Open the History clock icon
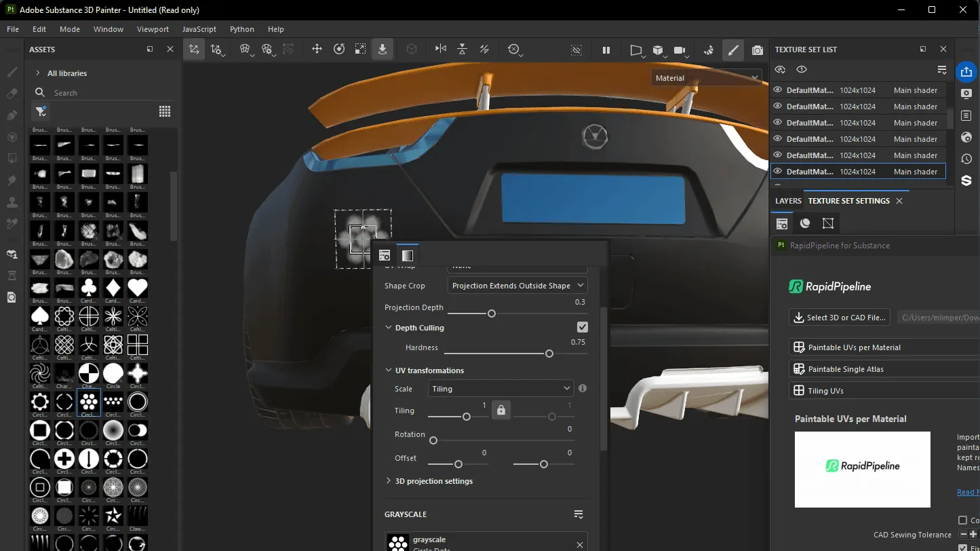980x551 pixels. [x=966, y=159]
